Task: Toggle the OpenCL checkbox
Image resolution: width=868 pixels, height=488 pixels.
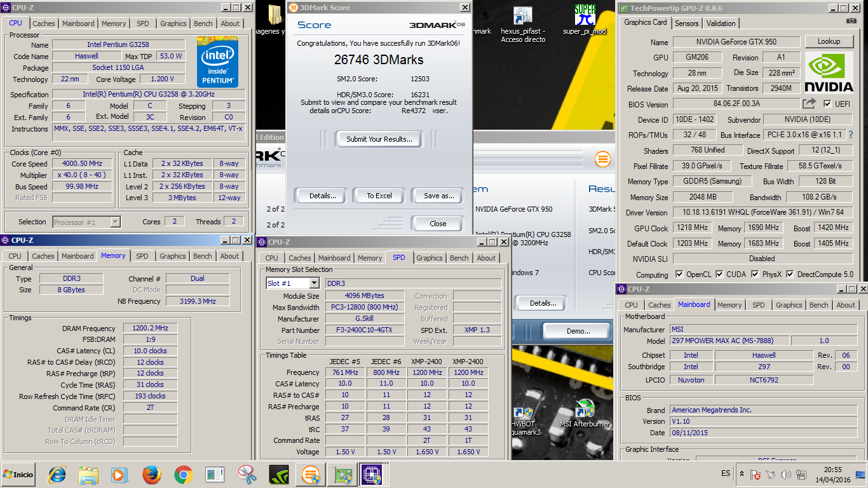Action: point(680,274)
